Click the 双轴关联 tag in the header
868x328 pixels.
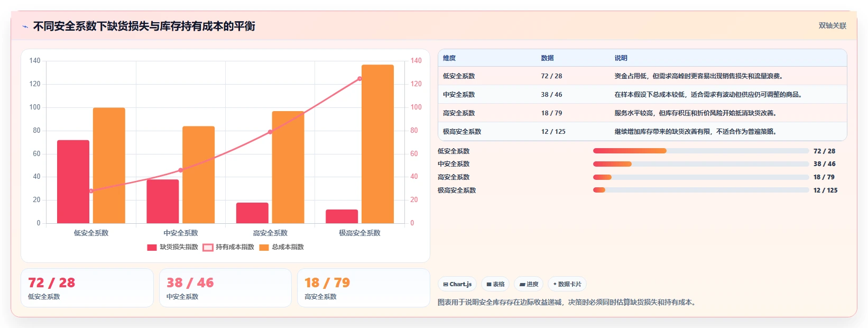[832, 25]
